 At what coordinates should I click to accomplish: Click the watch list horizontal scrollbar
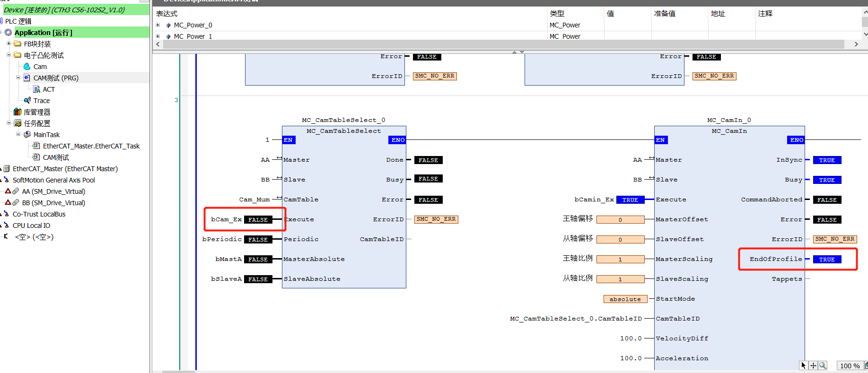[504, 44]
